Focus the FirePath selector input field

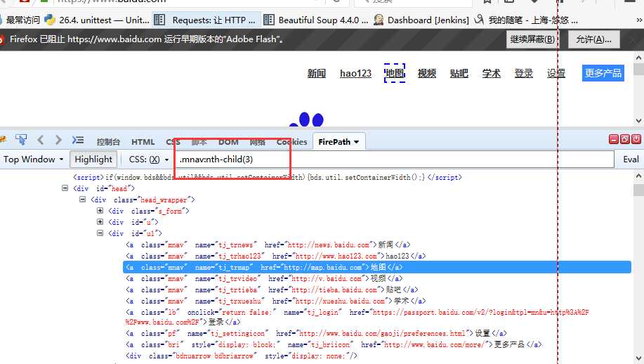pyautogui.click(x=394, y=159)
